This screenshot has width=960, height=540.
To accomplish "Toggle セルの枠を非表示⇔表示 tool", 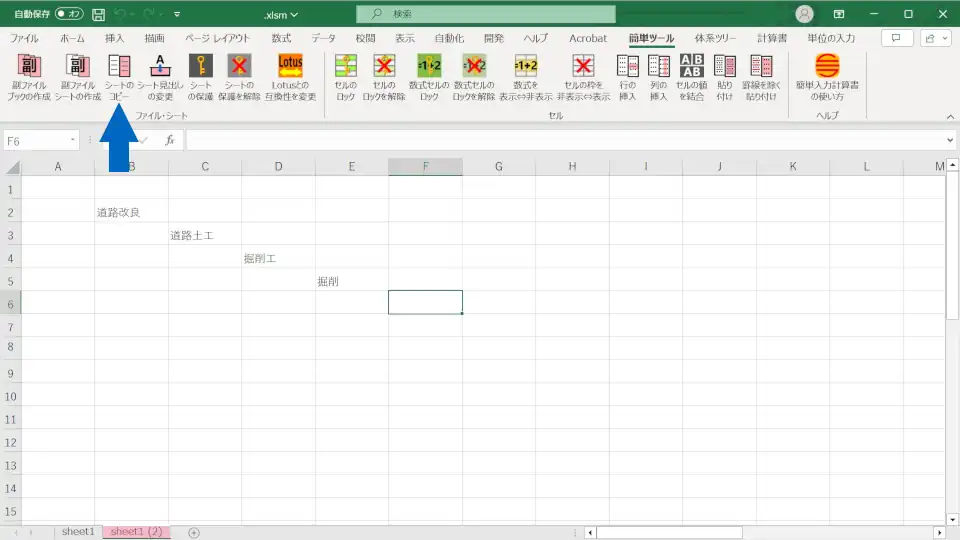I will (583, 77).
